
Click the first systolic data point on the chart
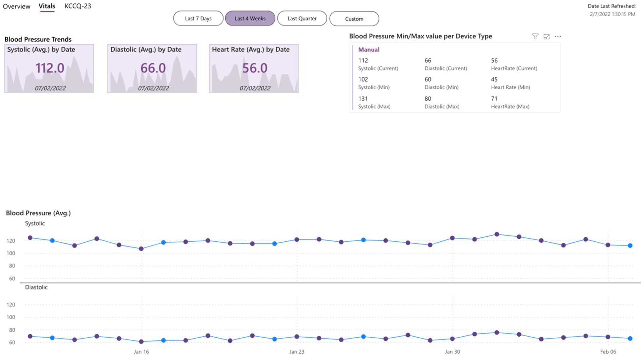30,238
